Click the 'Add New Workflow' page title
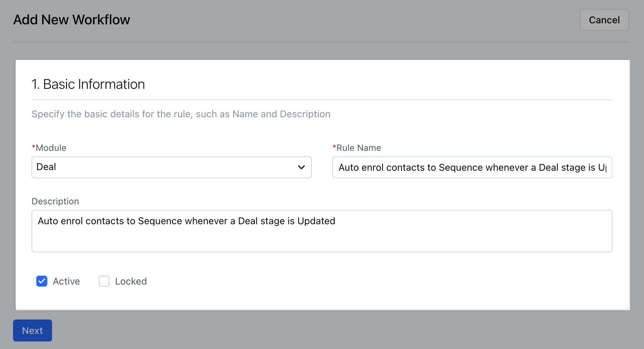The image size is (644, 349). (x=72, y=20)
